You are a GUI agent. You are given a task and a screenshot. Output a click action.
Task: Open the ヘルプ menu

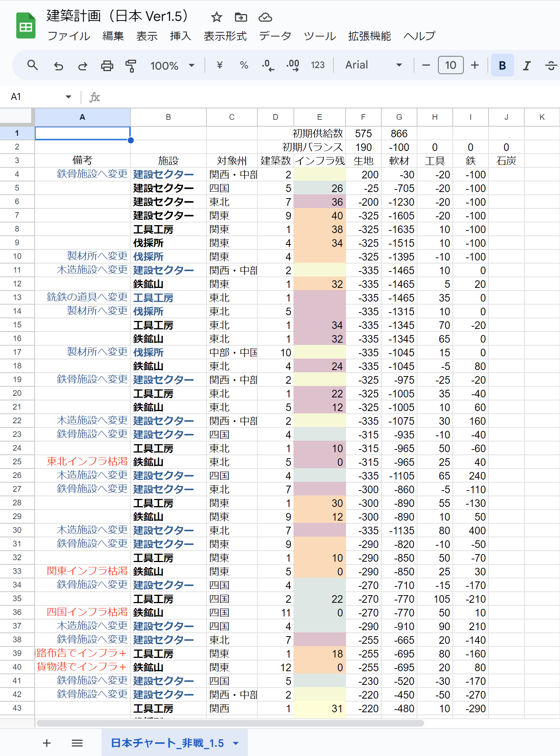tap(419, 36)
